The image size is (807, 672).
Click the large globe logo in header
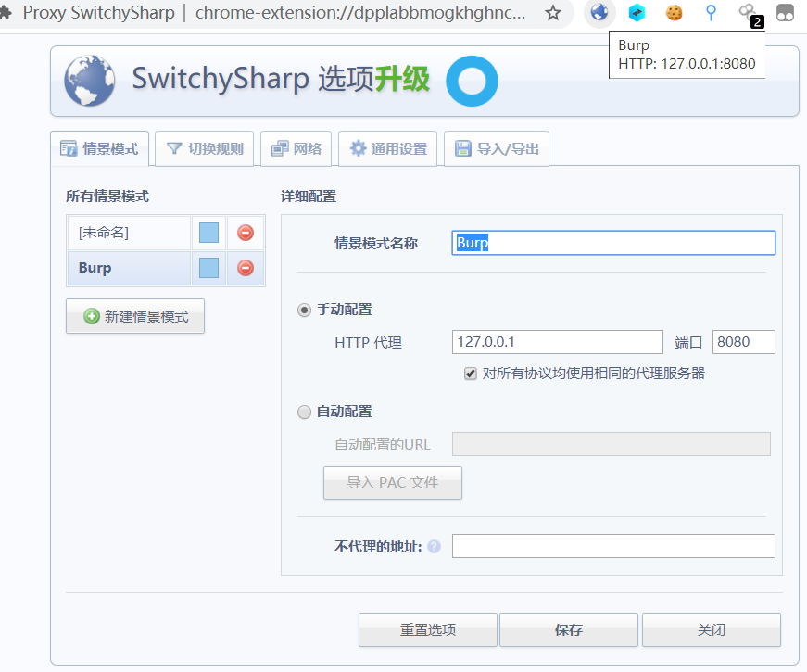coord(90,81)
